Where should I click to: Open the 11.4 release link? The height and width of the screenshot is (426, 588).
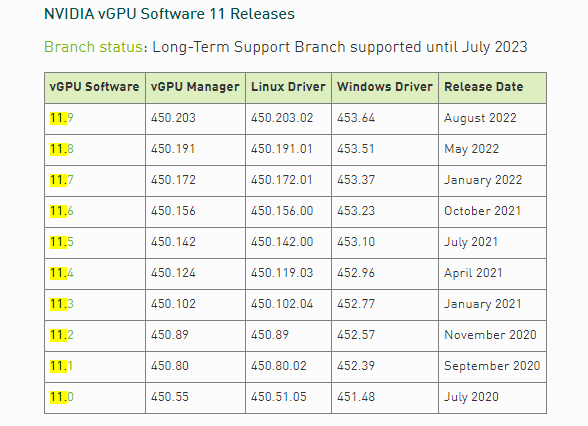click(x=62, y=273)
